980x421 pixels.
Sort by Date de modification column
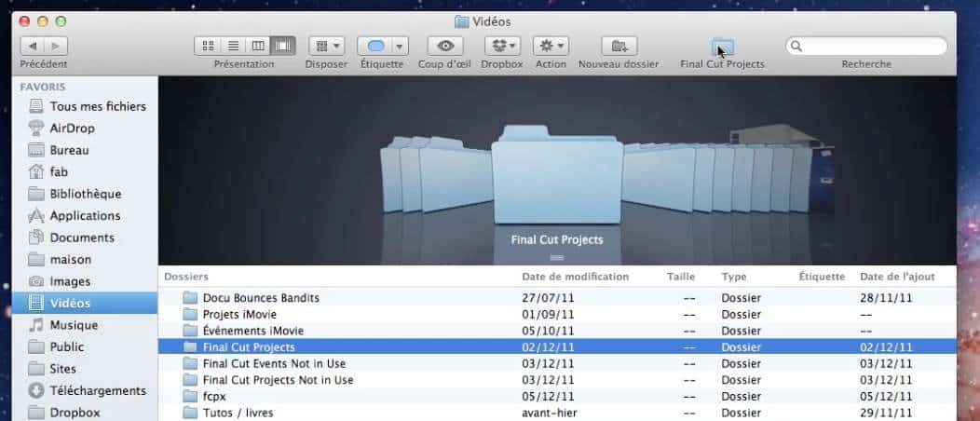pyautogui.click(x=576, y=277)
